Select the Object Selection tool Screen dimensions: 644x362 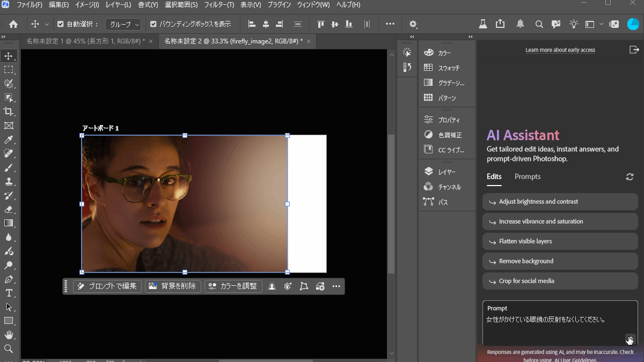9,98
